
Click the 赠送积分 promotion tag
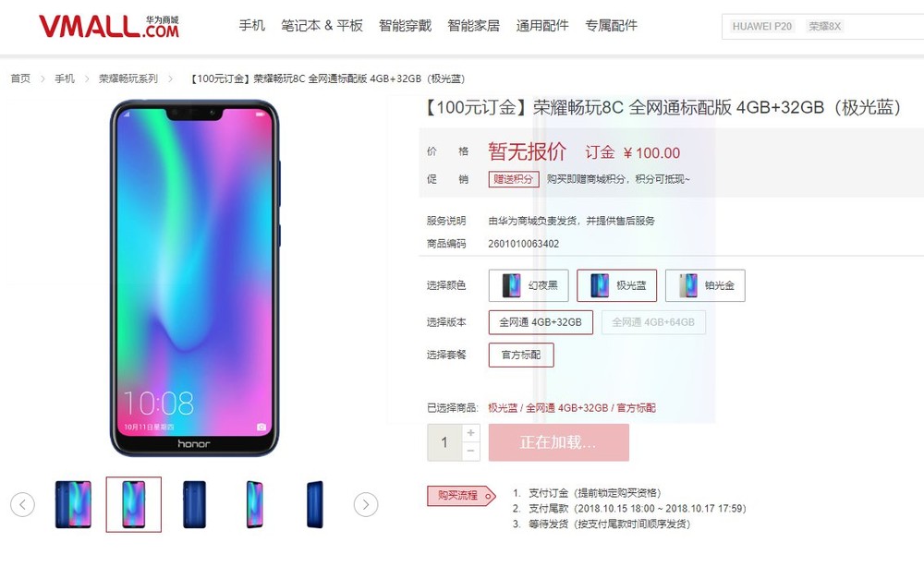coord(513,179)
